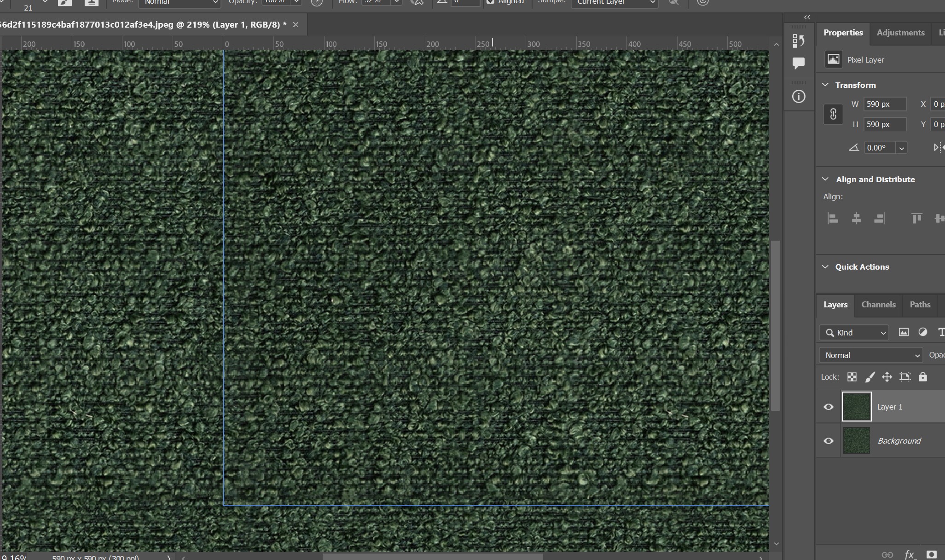This screenshot has width=945, height=560.
Task: Click the vertical scrollbar down arrow
Action: point(777,544)
